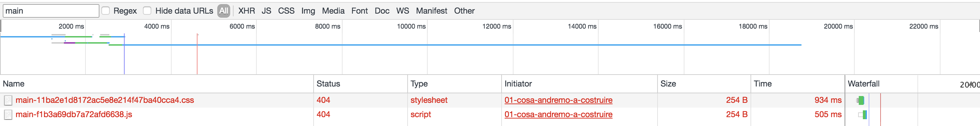
Task: Filter requests by JS type
Action: 266,11
